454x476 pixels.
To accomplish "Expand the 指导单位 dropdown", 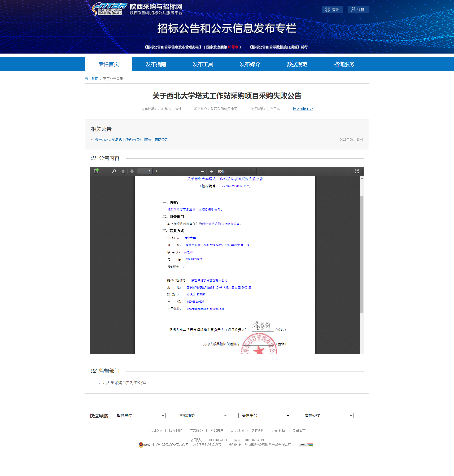I will click(139, 415).
